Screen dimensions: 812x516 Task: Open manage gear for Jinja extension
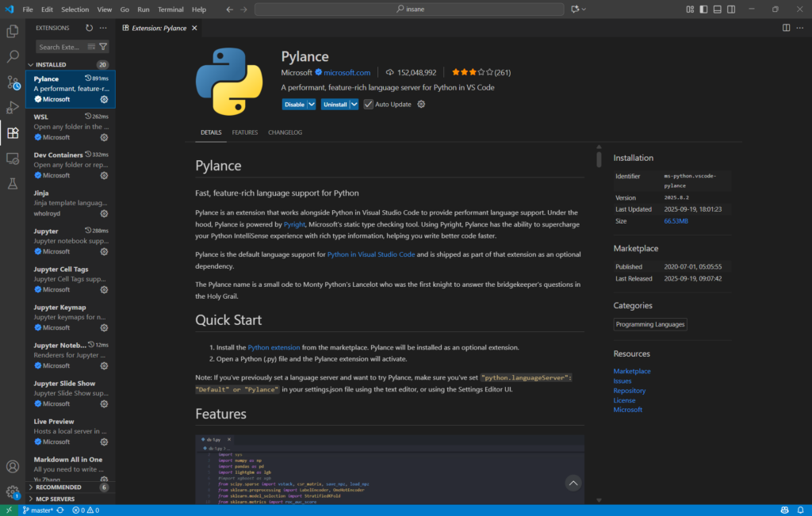[104, 213]
